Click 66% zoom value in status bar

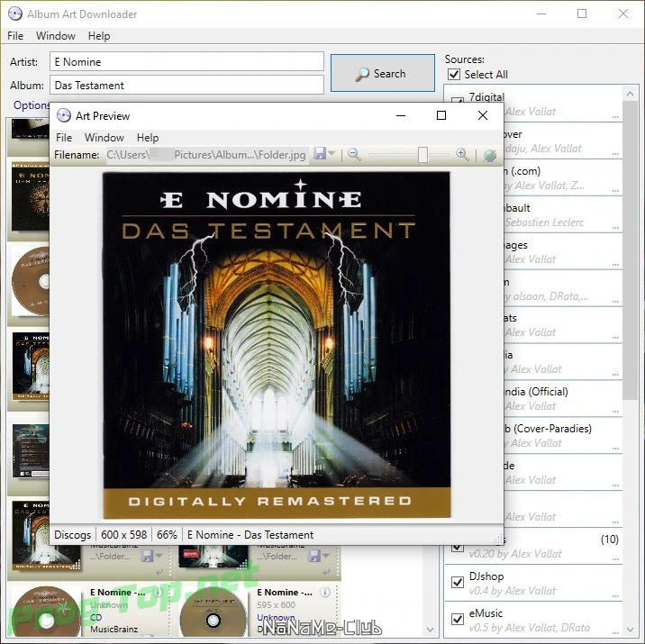click(167, 535)
